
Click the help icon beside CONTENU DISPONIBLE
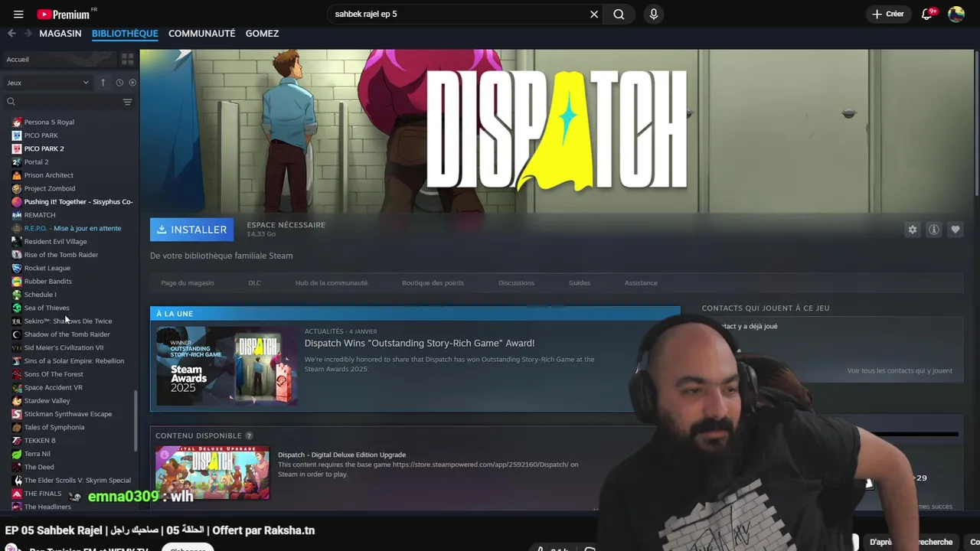[249, 435]
